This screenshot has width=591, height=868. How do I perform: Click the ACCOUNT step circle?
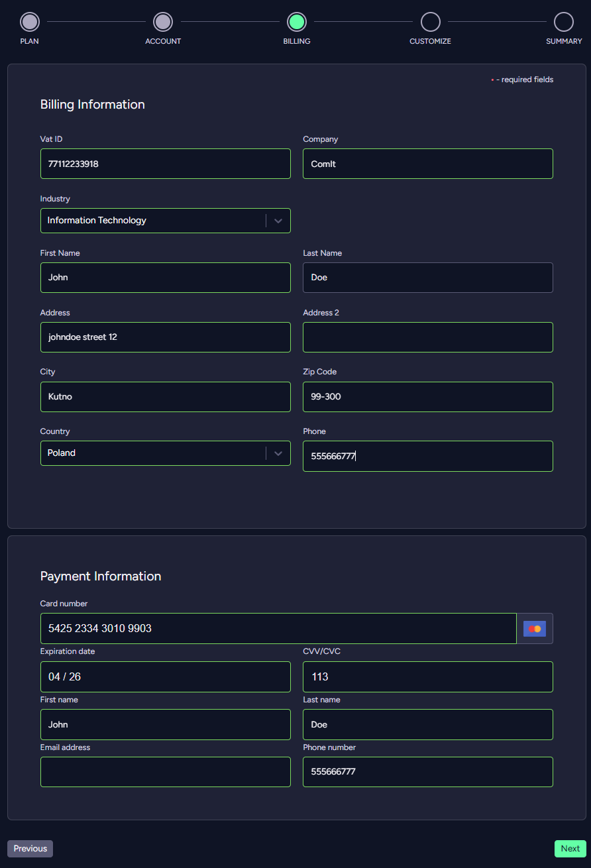pyautogui.click(x=163, y=22)
